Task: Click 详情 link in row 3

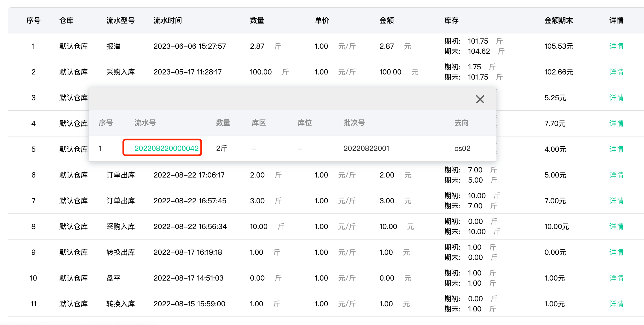Action: 616,98
